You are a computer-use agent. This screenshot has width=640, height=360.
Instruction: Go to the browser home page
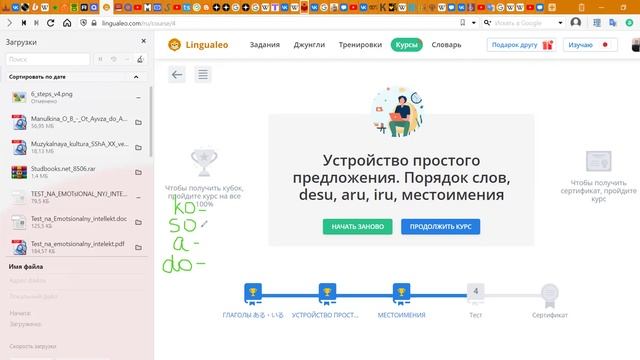pos(67,23)
